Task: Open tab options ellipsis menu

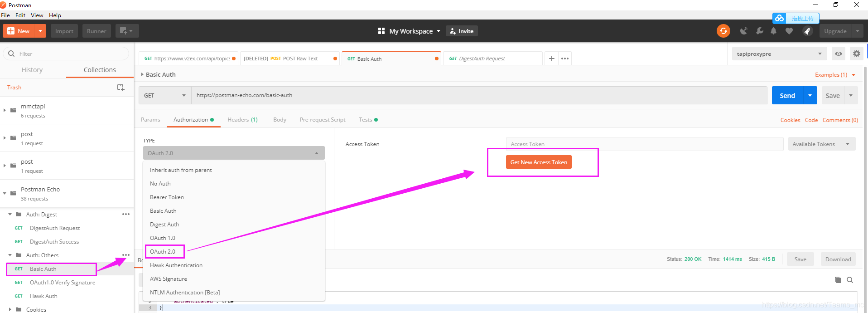Action: coord(564,59)
